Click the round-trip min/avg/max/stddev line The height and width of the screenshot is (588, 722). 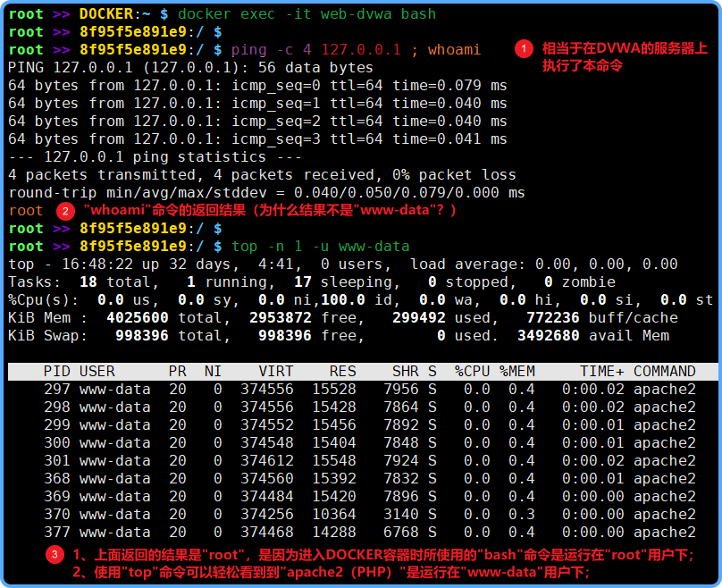click(x=266, y=193)
